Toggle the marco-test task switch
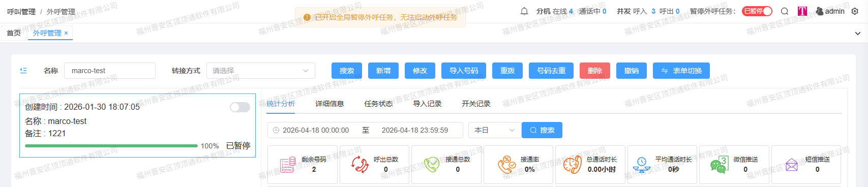The image size is (868, 187). tap(240, 107)
